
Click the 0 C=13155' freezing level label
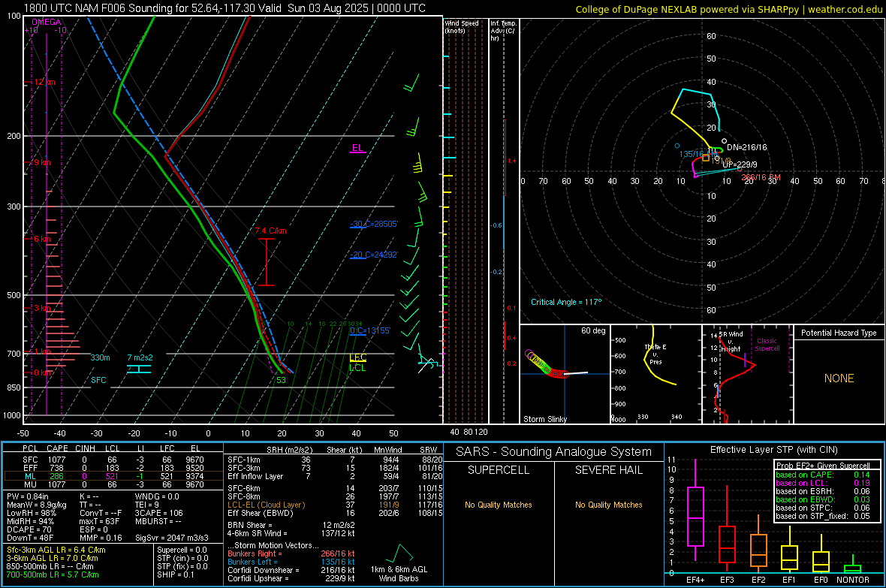click(x=370, y=330)
